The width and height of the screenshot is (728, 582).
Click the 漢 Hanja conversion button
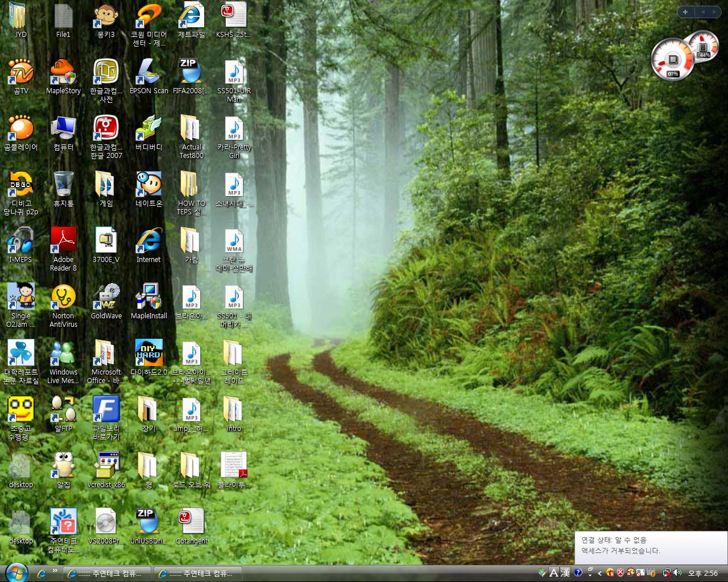[x=565, y=572]
